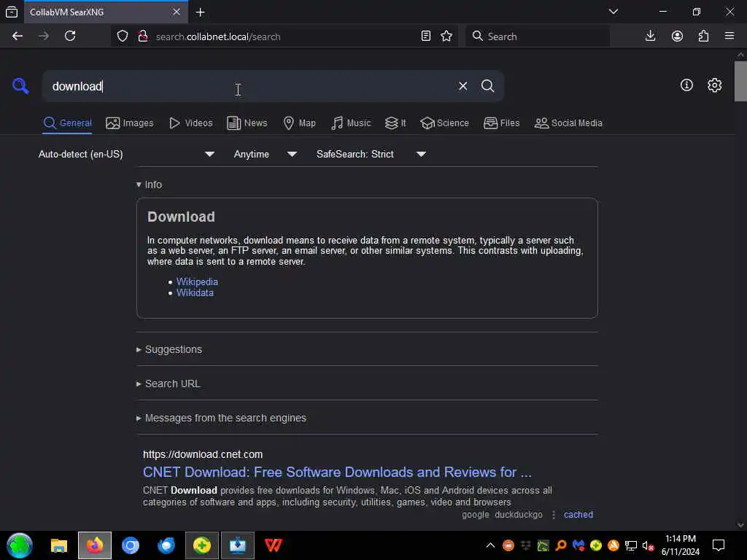Click the Firefox taskbar icon
Screen dimensions: 747x560
95,545
